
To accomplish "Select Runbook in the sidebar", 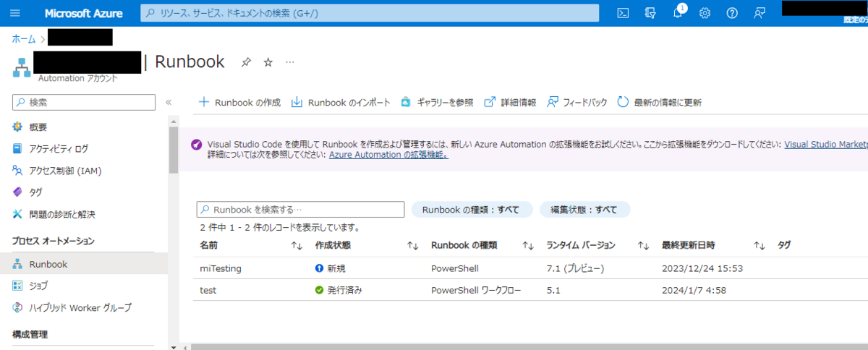I will pos(84,264).
